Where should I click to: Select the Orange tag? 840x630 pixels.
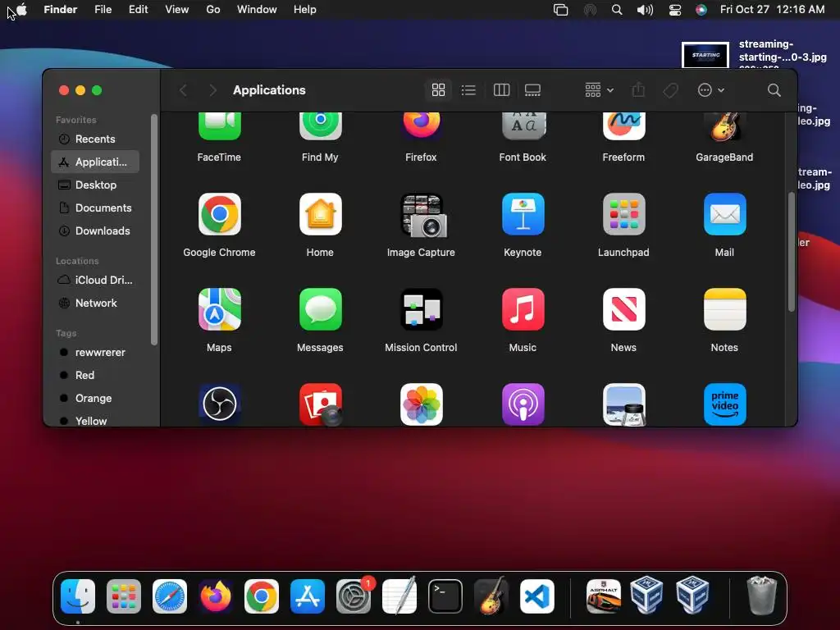(95, 398)
